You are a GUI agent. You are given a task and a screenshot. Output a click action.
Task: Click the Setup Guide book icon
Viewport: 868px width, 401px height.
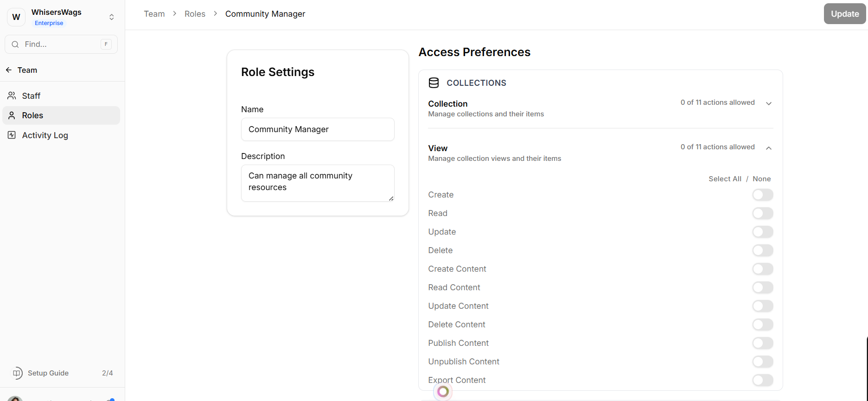pyautogui.click(x=17, y=373)
